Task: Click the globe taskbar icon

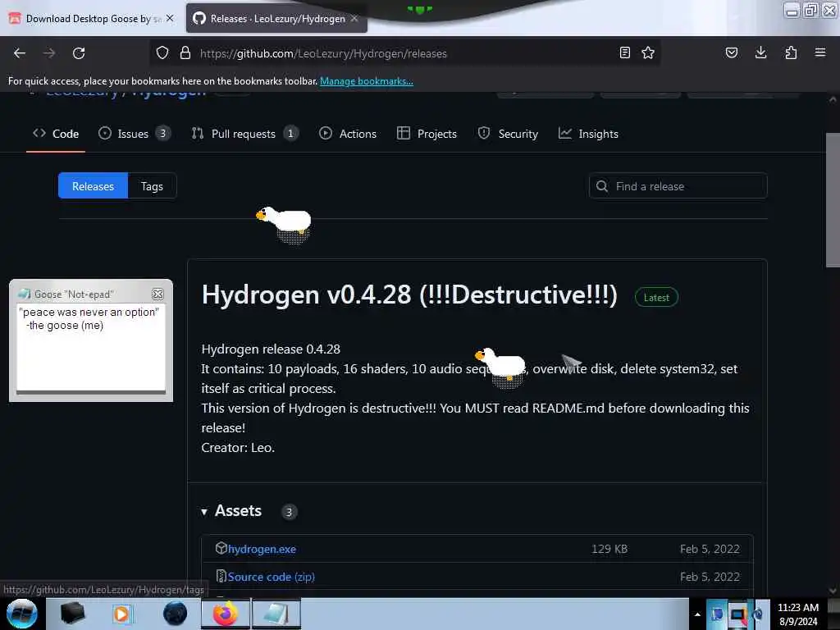Action: coord(176,614)
